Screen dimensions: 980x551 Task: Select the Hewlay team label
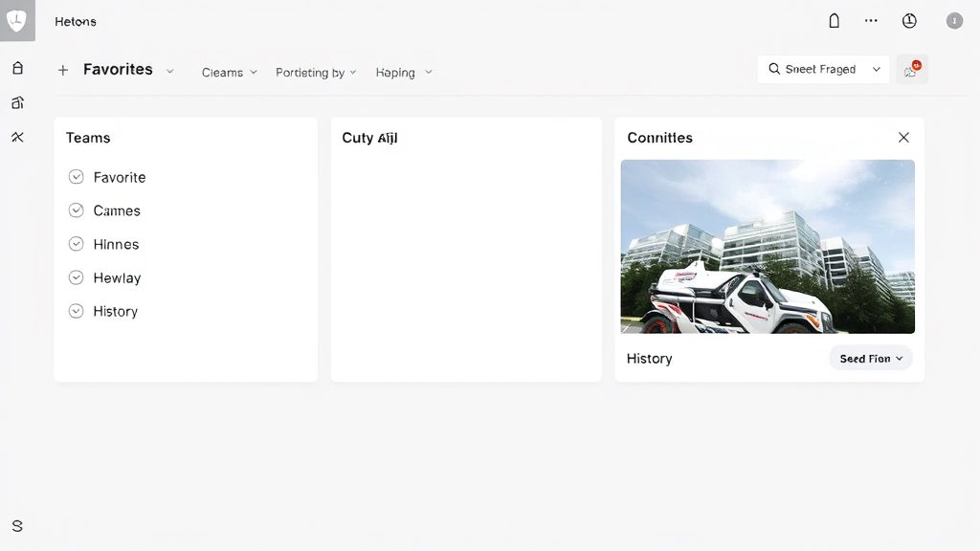[117, 278]
